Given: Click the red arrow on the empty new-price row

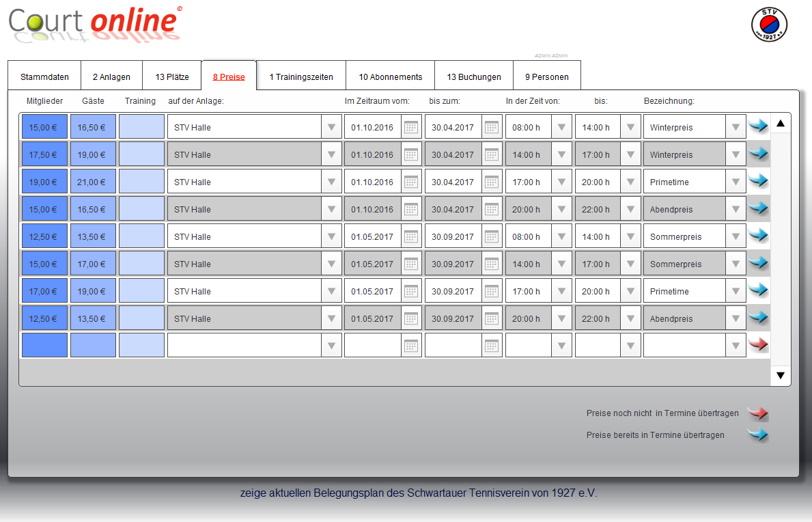Looking at the screenshot, I should (758, 344).
